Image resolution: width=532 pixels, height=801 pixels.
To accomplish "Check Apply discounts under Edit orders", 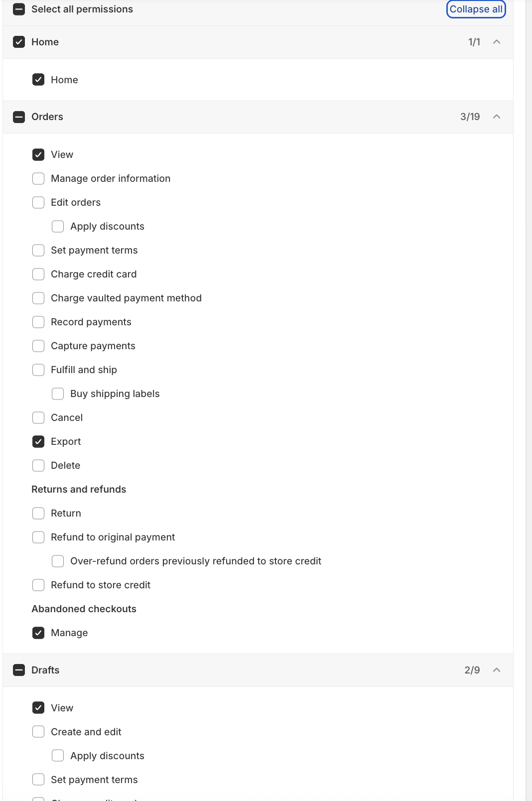I will [x=58, y=226].
